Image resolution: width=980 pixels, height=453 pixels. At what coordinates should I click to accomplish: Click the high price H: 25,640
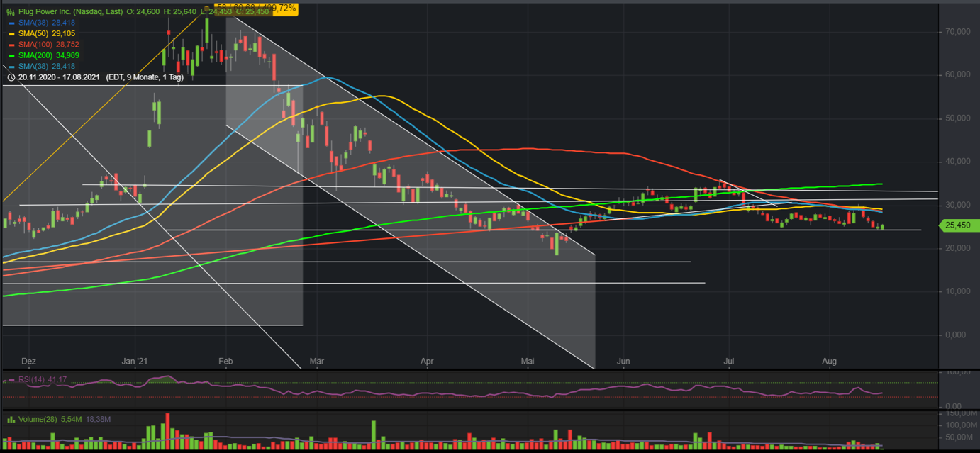point(180,11)
